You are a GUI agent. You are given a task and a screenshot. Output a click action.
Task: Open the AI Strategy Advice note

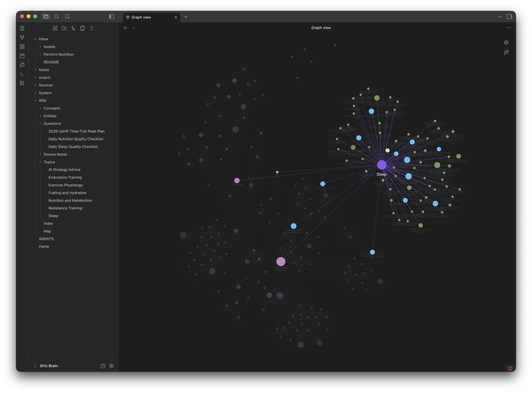64,170
